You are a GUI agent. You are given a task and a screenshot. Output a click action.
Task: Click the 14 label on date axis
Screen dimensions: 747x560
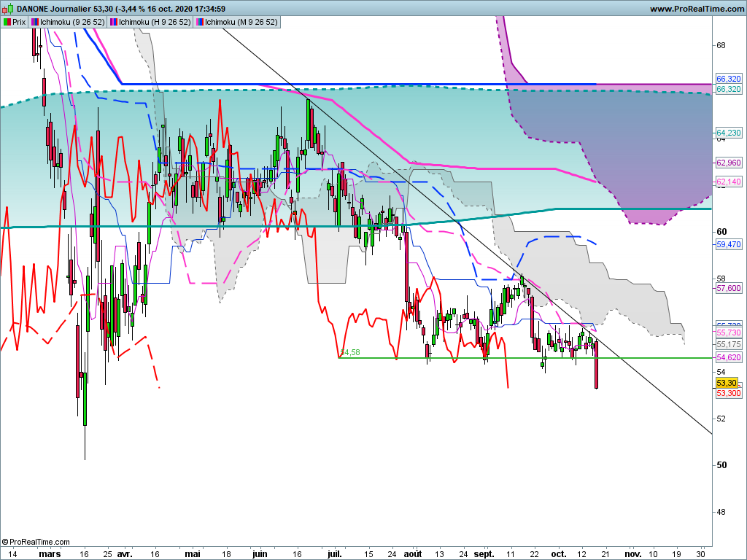click(12, 554)
